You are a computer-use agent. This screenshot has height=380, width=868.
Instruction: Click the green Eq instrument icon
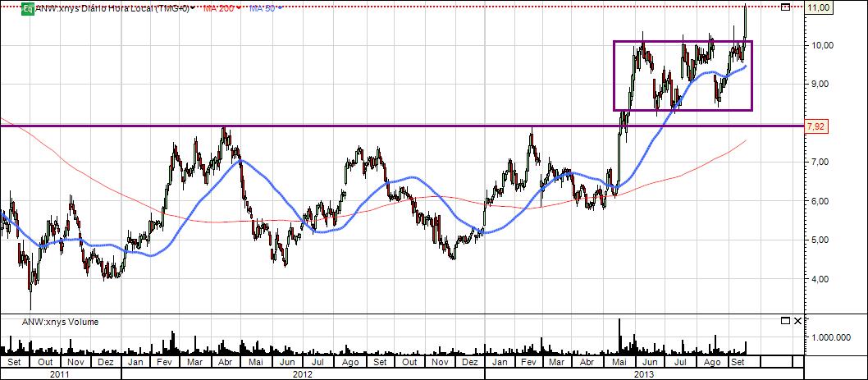tap(28, 9)
